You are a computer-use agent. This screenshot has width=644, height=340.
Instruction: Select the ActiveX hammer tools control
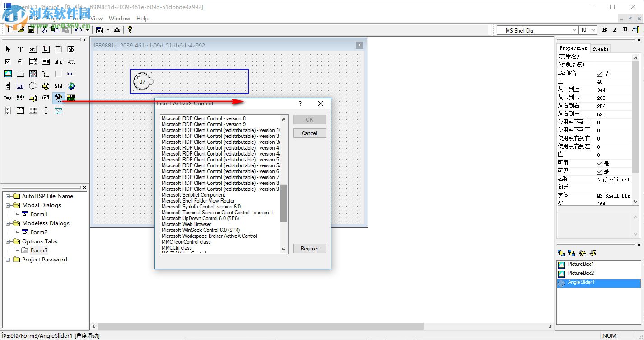(58, 98)
